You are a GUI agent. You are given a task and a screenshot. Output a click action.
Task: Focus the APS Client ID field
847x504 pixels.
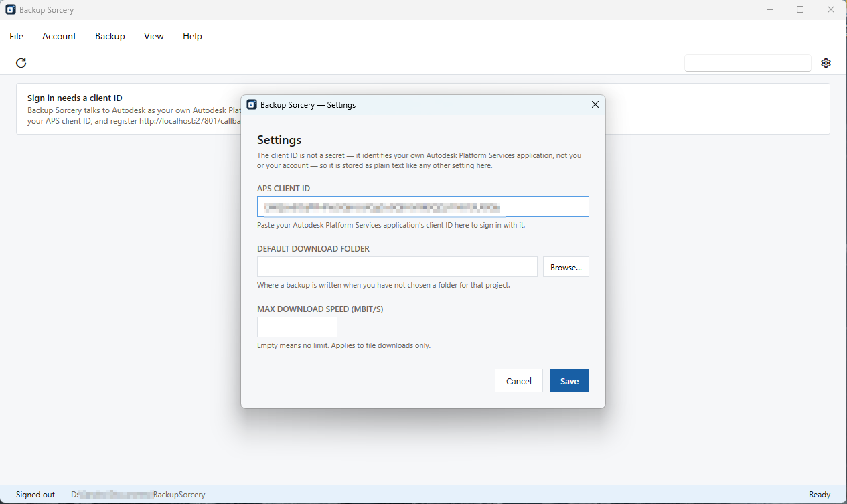coord(423,207)
